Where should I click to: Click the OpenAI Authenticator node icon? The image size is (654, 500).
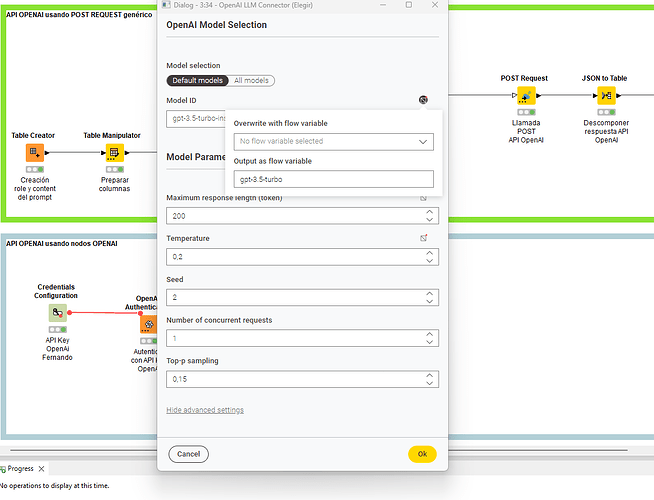(x=148, y=324)
